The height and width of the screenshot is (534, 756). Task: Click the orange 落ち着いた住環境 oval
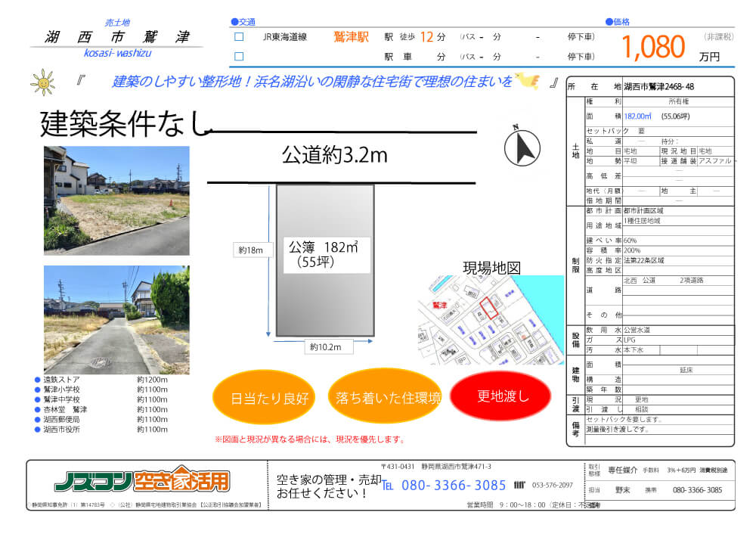pos(387,396)
